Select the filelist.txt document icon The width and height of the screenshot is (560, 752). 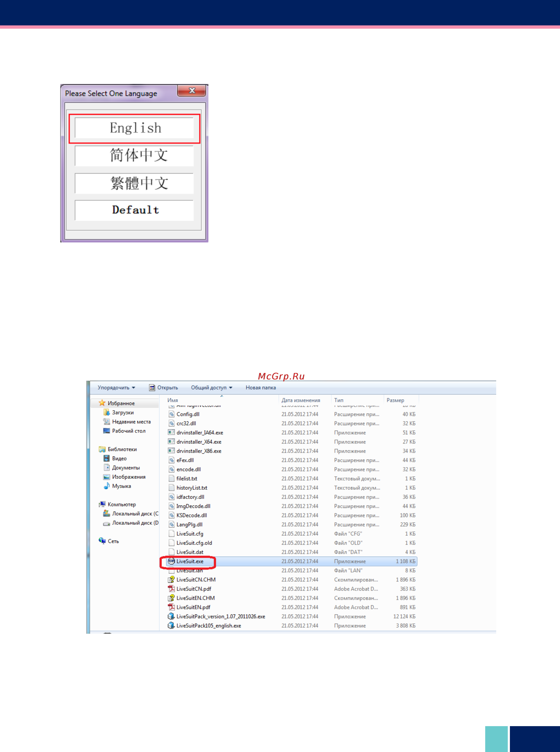(171, 479)
